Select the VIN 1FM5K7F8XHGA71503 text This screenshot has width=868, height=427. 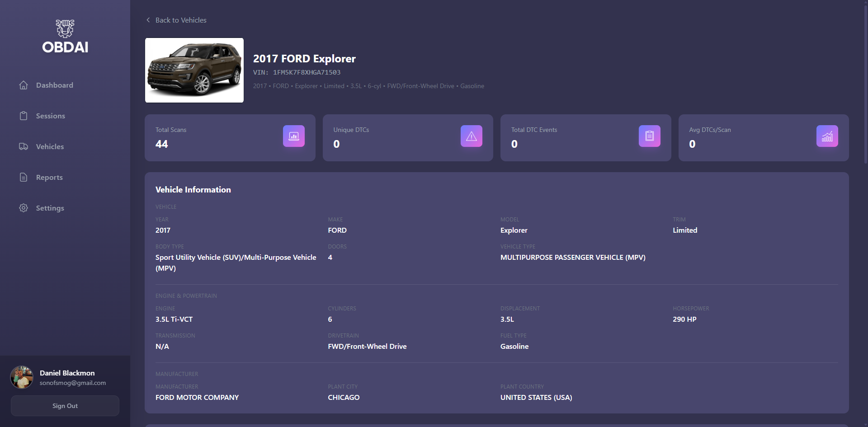pos(297,72)
